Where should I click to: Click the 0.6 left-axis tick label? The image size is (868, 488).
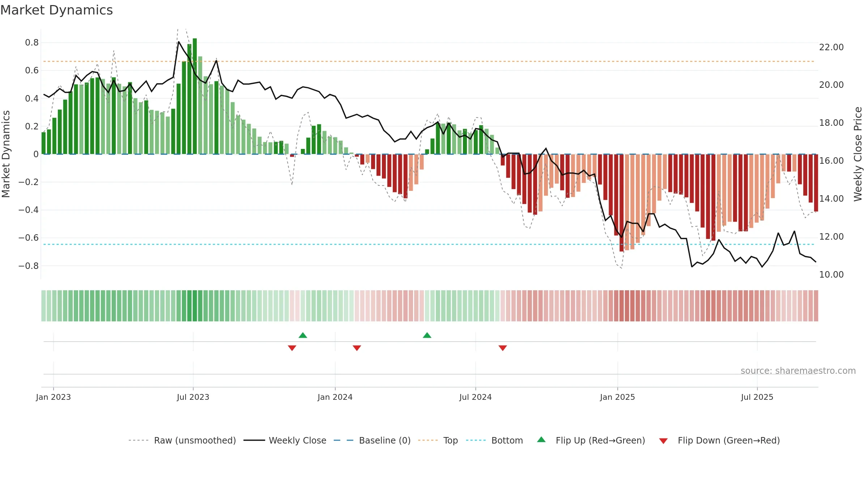tap(32, 70)
